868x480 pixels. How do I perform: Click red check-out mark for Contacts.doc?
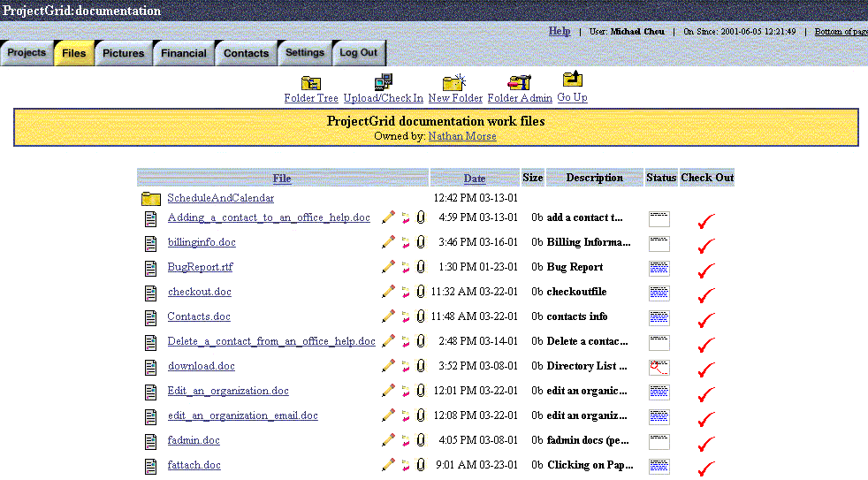point(706,319)
